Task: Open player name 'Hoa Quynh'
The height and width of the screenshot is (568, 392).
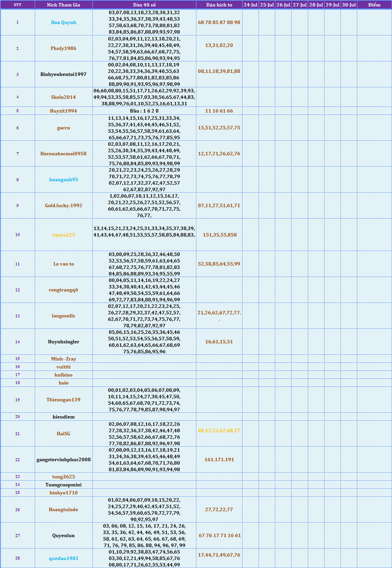Action: point(64,23)
